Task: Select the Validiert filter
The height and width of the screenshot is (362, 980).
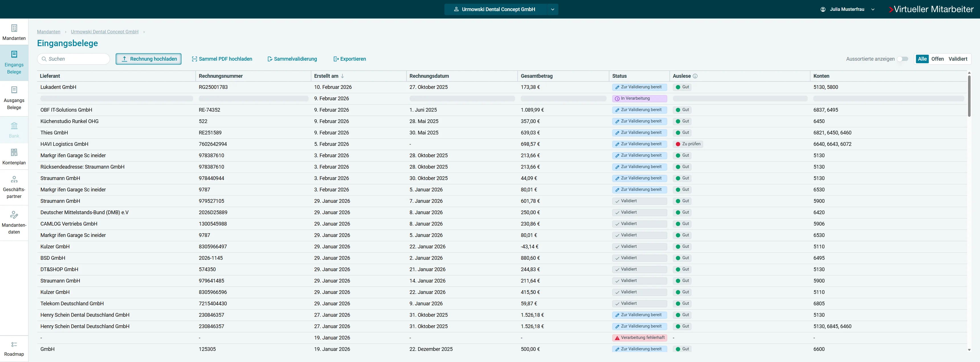Action: pyautogui.click(x=957, y=59)
